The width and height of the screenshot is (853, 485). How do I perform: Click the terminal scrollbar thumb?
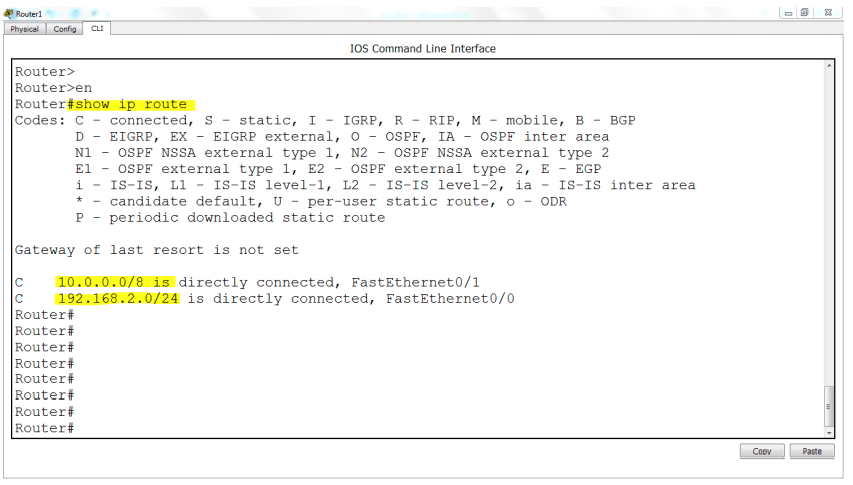pos(829,407)
